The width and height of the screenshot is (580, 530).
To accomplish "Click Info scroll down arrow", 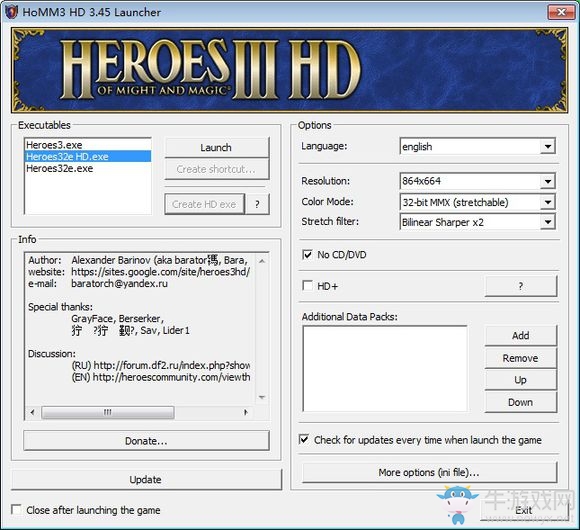I will [x=262, y=397].
